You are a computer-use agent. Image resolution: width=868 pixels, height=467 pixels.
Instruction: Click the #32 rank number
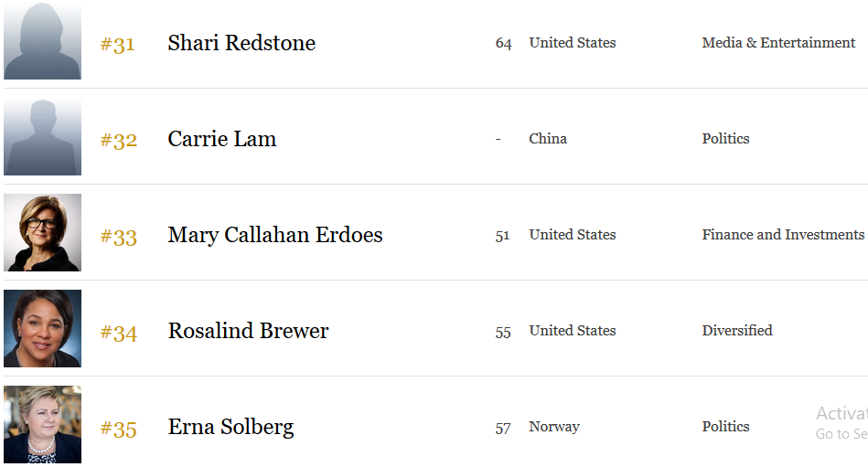coord(119,140)
